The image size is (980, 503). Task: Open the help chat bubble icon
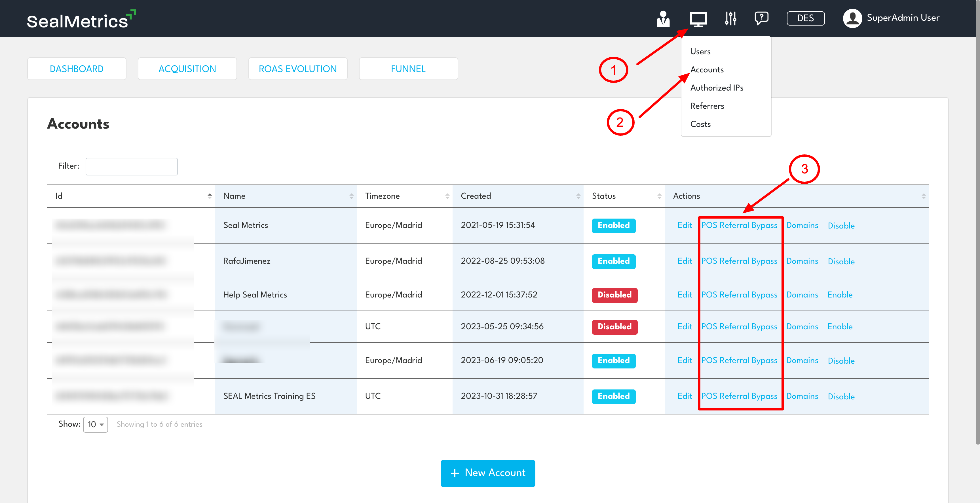point(761,18)
